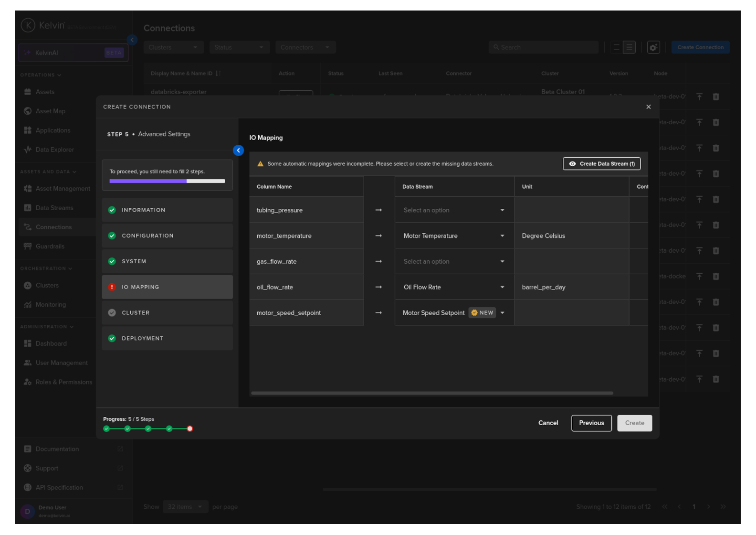Image resolution: width=756 pixels, height=535 pixels.
Task: Click the green checkmark beside Deployment step
Action: point(112,339)
